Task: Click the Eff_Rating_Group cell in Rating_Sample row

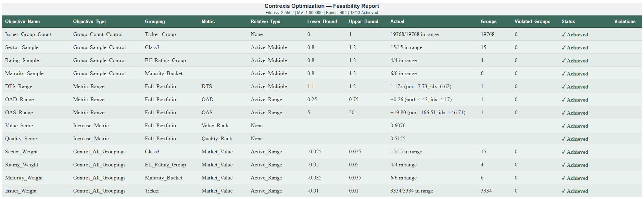Action: coord(165,60)
